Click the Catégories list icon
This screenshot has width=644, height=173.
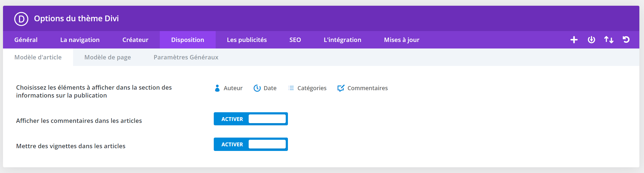point(291,88)
